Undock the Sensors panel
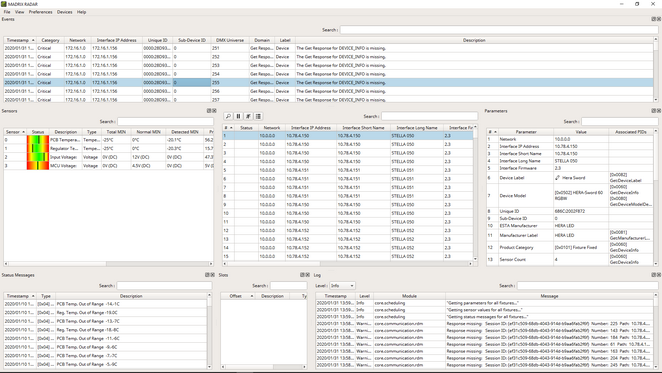 (209, 111)
